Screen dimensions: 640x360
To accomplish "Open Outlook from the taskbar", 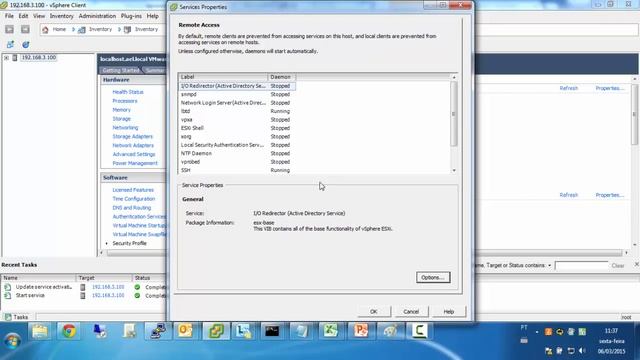I will point(185,331).
